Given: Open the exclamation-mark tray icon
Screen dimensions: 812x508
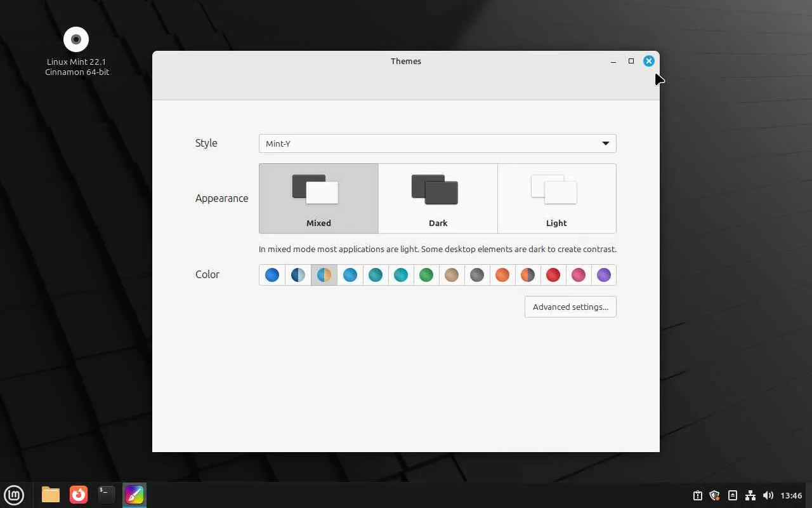Looking at the screenshot, I should pos(697,495).
